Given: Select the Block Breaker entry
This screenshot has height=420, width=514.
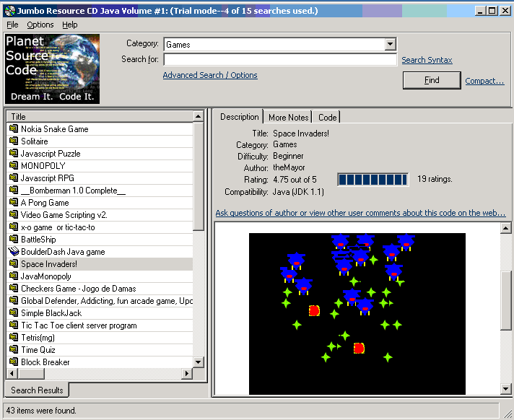Looking at the screenshot, I should point(100,362).
